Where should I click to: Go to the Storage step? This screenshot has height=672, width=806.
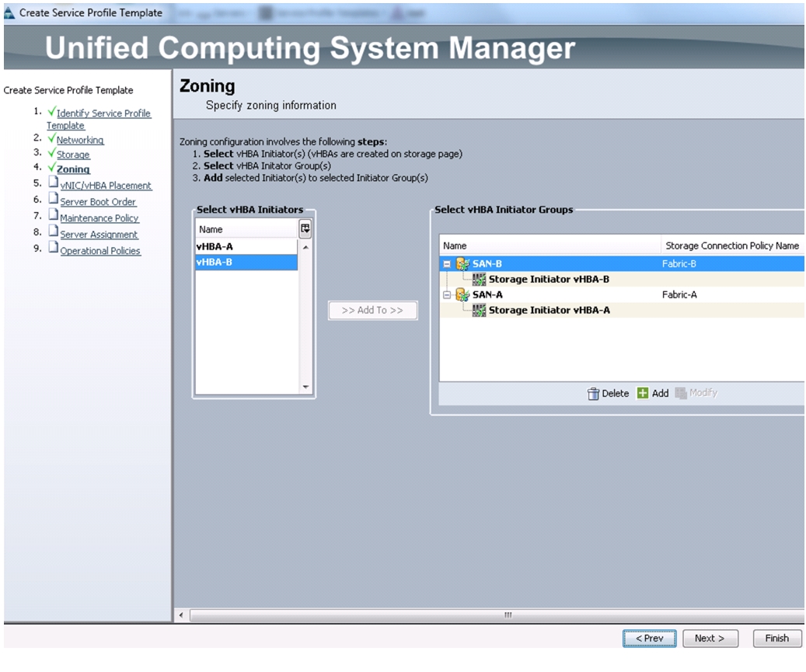coord(73,155)
